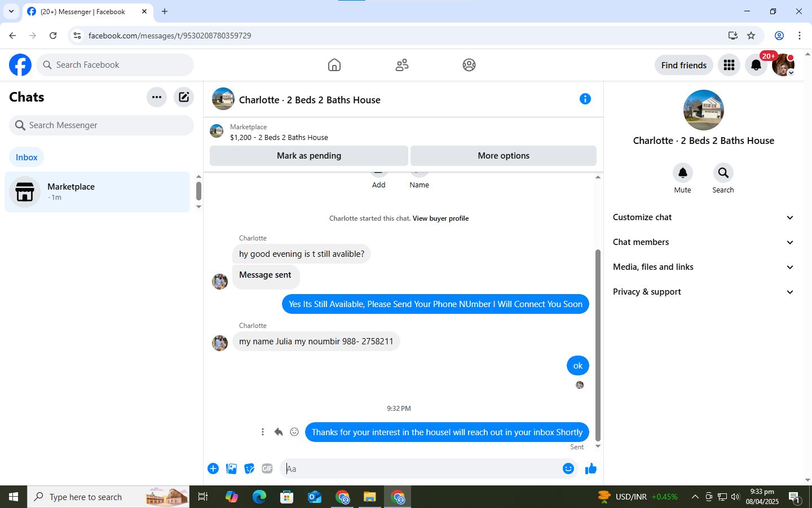The height and width of the screenshot is (508, 812).
Task: Focus the Search Messenger field
Action: click(x=101, y=125)
